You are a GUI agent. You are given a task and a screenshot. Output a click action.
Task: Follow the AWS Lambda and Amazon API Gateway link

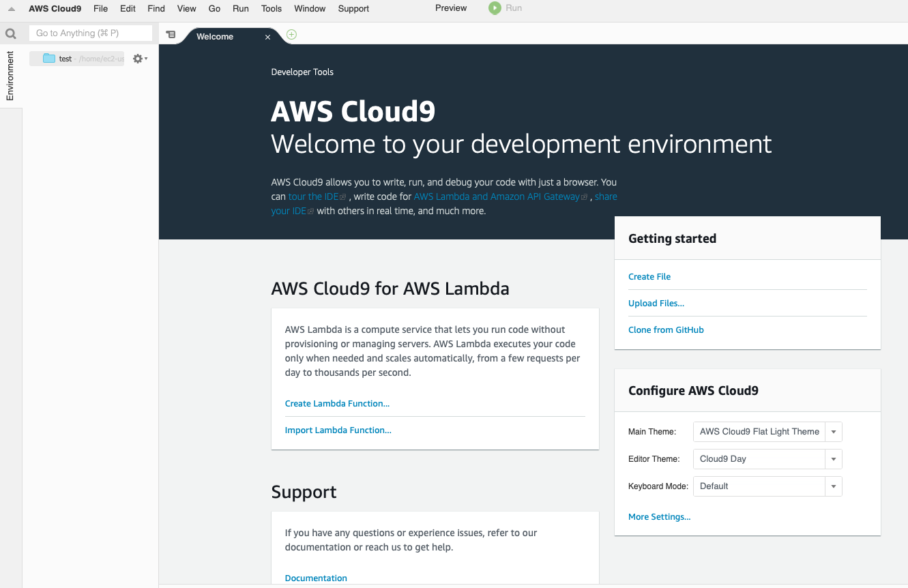tap(501, 196)
